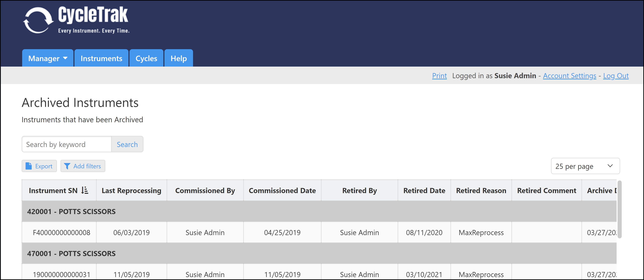
Task: Open the Help tab
Action: coord(179,58)
